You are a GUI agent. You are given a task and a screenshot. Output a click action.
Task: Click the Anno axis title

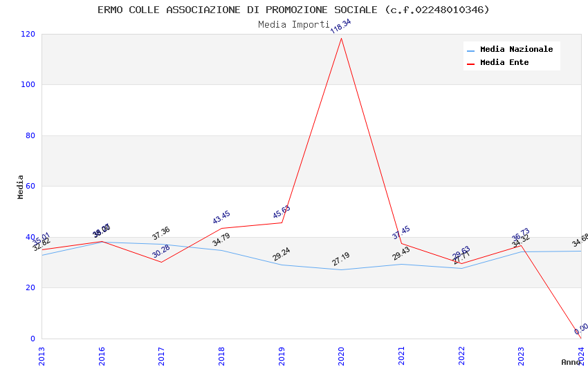tap(571, 362)
